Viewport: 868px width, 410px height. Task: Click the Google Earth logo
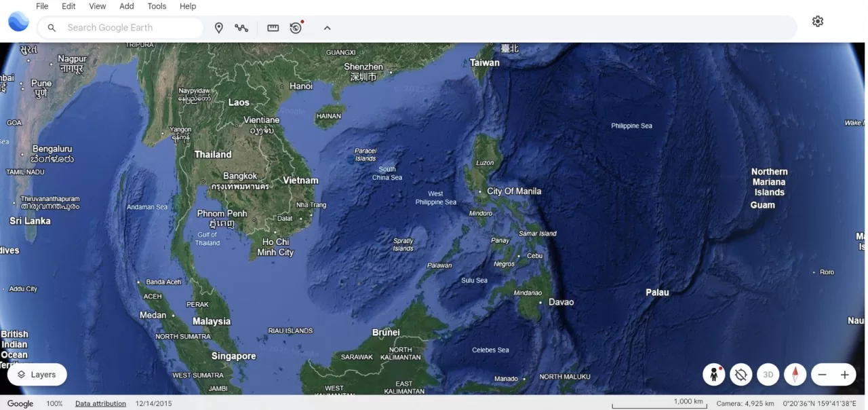(18, 21)
